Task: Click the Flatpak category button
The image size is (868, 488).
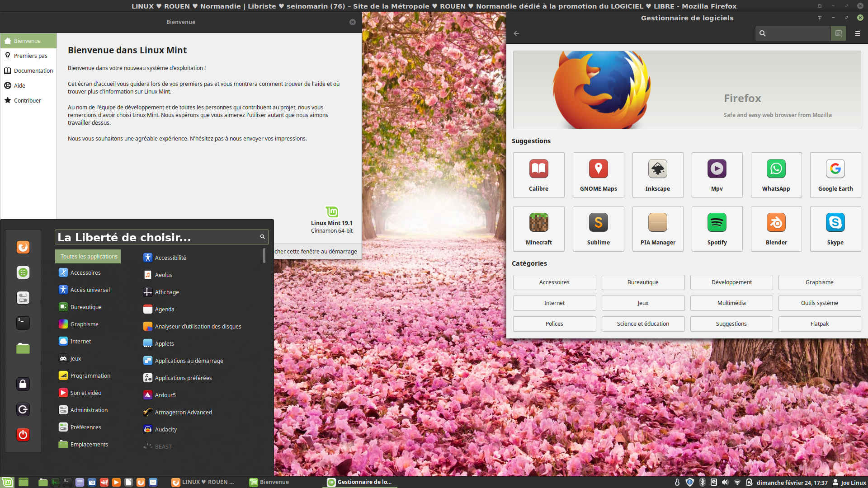Action: [819, 324]
